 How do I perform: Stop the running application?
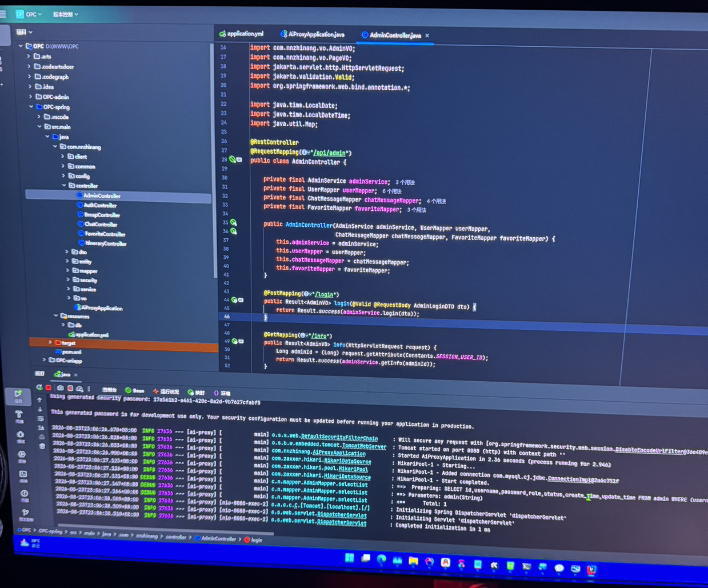49,387
